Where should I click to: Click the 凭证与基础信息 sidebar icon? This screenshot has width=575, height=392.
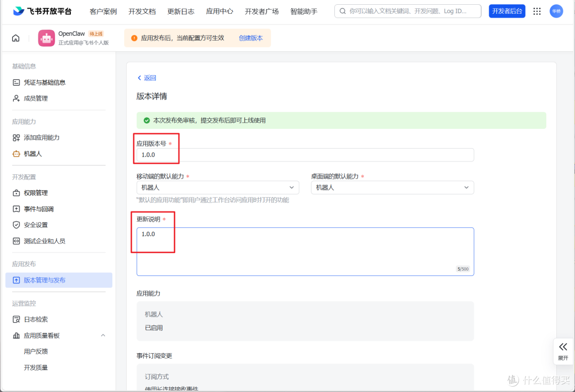[x=16, y=83]
